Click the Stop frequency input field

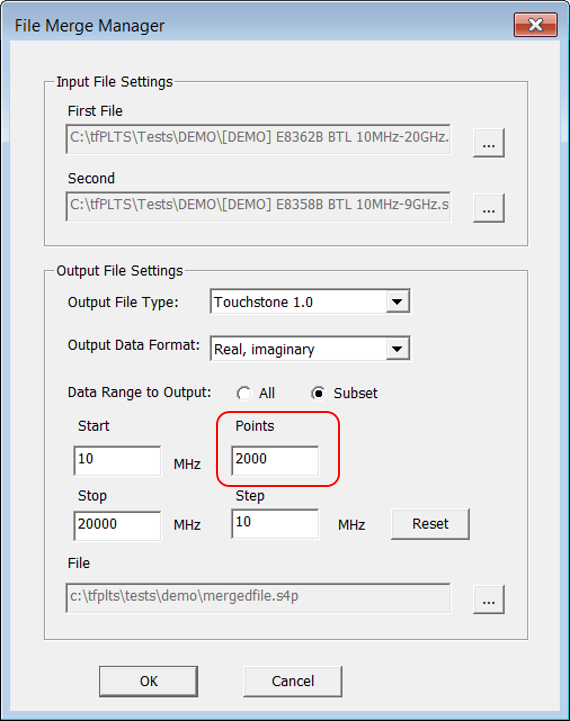(x=117, y=526)
